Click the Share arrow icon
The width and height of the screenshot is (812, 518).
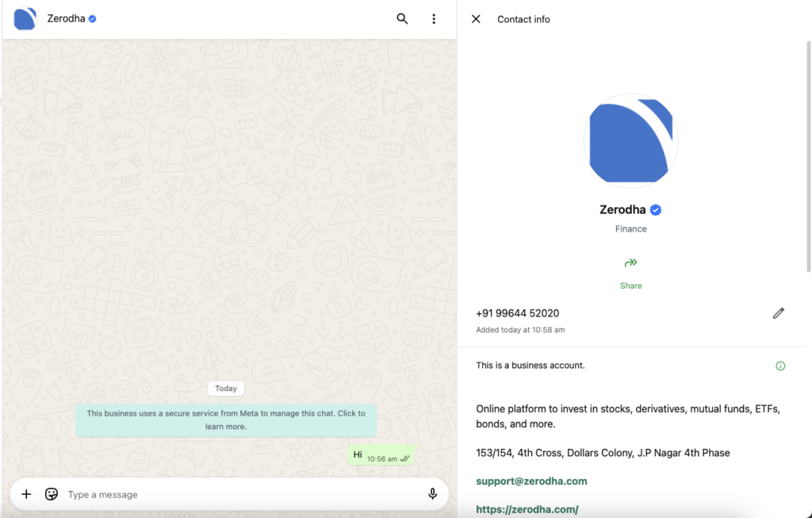tap(630, 263)
